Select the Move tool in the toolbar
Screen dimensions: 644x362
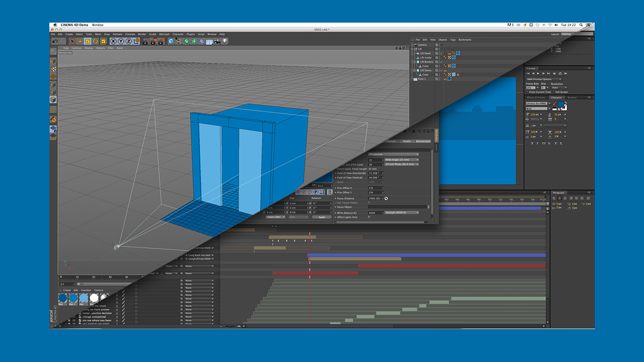(x=80, y=41)
